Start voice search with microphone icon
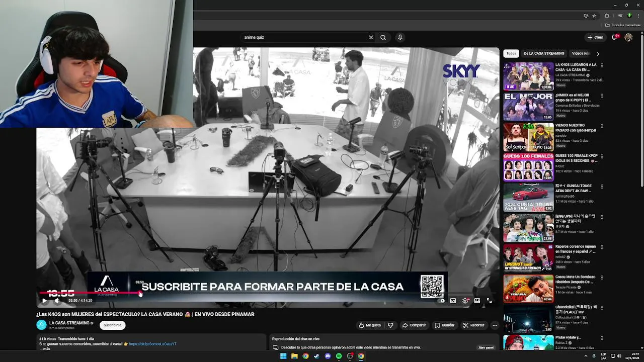644x362 pixels. point(400,37)
